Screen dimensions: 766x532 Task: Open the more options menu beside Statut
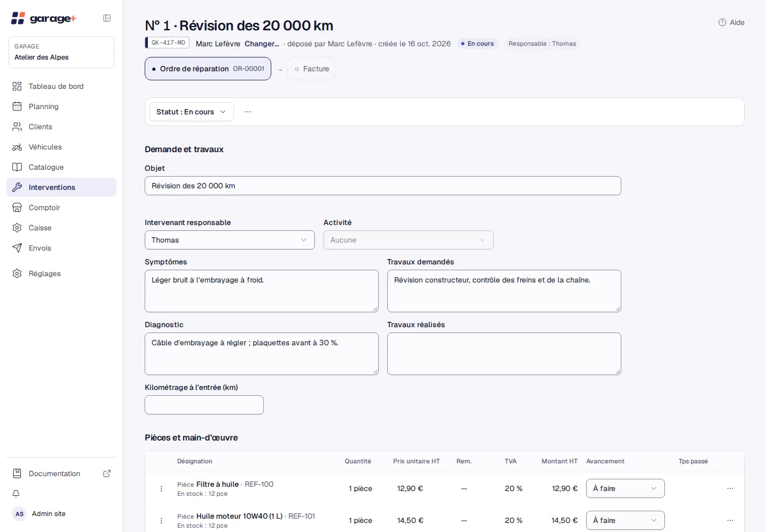(248, 112)
